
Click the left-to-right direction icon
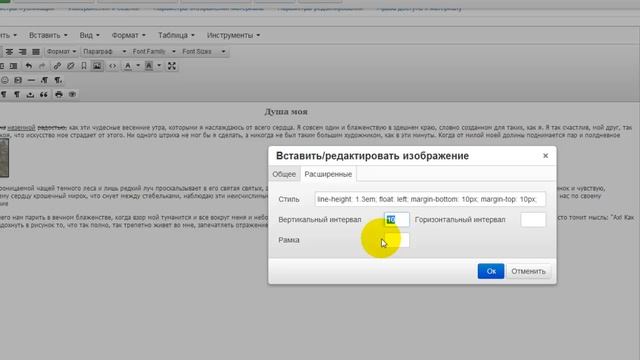[44, 80]
